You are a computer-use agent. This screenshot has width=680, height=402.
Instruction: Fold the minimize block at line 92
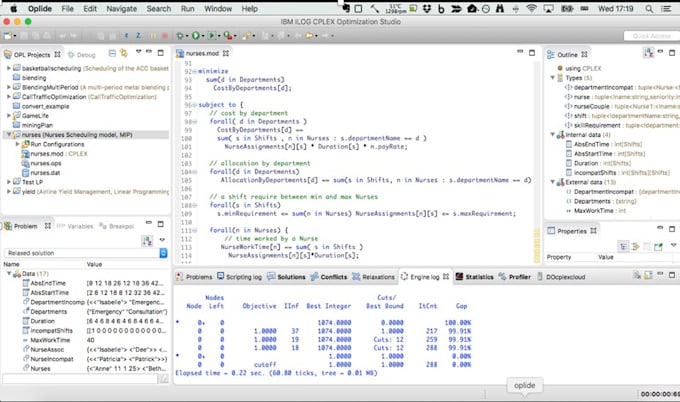coord(195,71)
